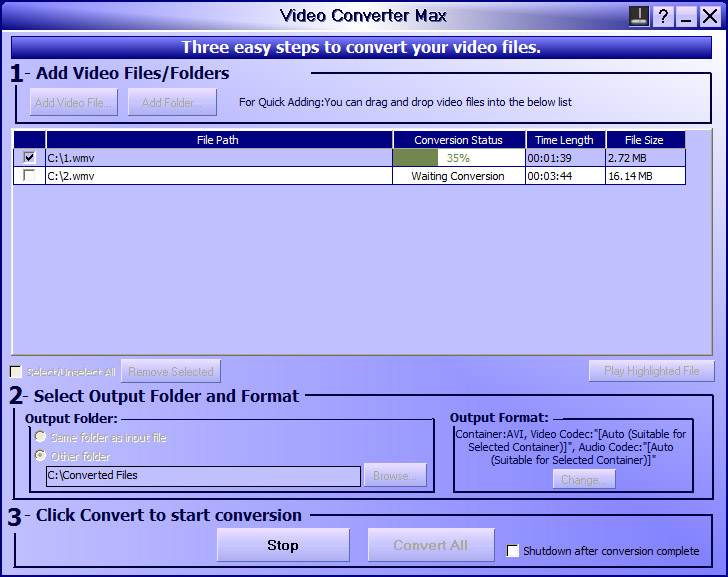Click the Add Folder button

click(x=172, y=102)
